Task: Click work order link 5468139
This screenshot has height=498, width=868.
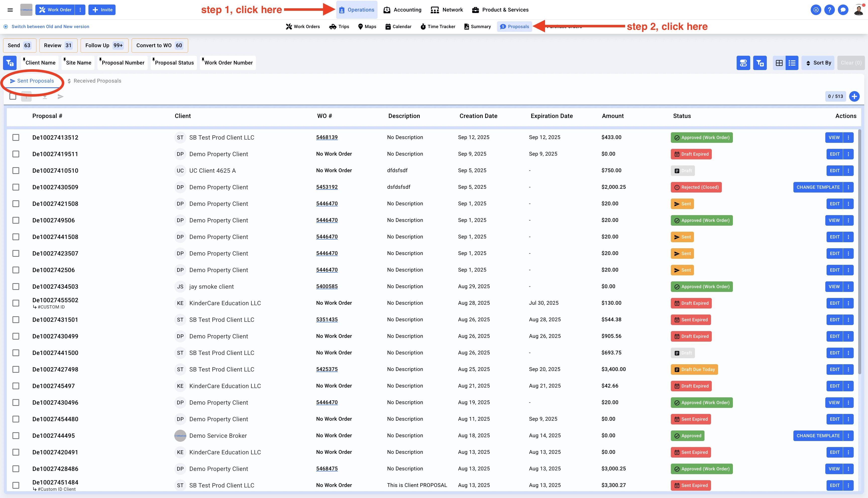Action: coord(327,138)
